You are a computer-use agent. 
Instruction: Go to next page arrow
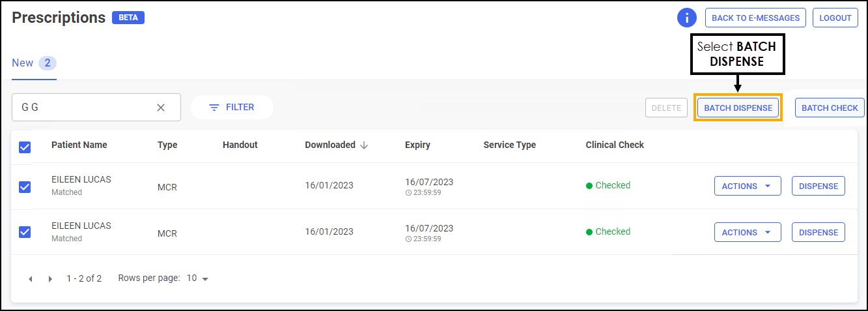[51, 279]
